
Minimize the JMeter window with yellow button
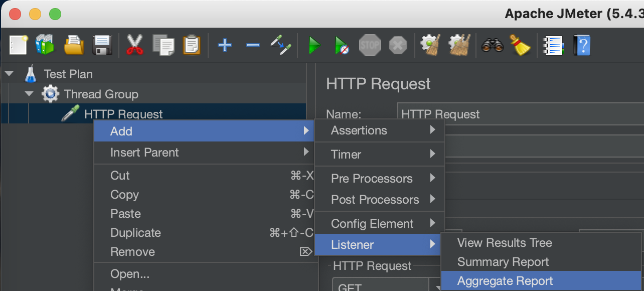(x=35, y=14)
